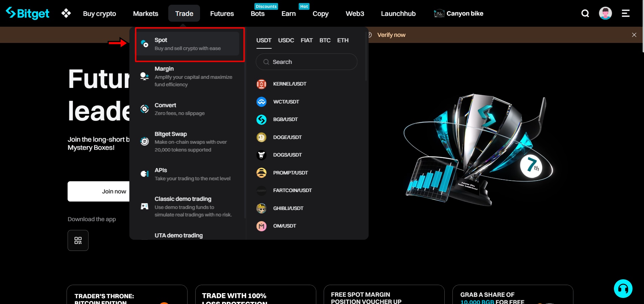Open the hamburger menu icon in the header
The height and width of the screenshot is (304, 644).
626,13
